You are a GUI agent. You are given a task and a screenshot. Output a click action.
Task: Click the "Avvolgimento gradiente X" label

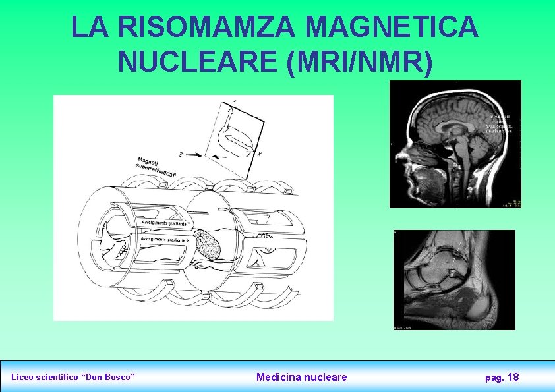(x=165, y=240)
